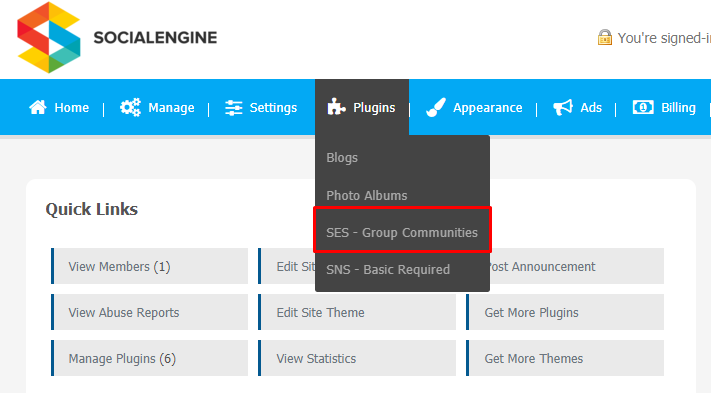Click the Ads megaphone icon
This screenshot has width=711, height=393.
tap(563, 107)
